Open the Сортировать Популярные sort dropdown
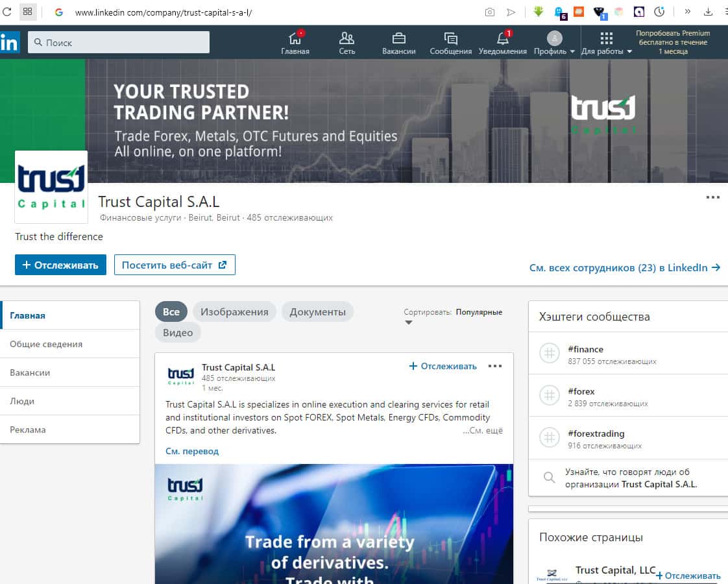728x584 pixels. [453, 316]
